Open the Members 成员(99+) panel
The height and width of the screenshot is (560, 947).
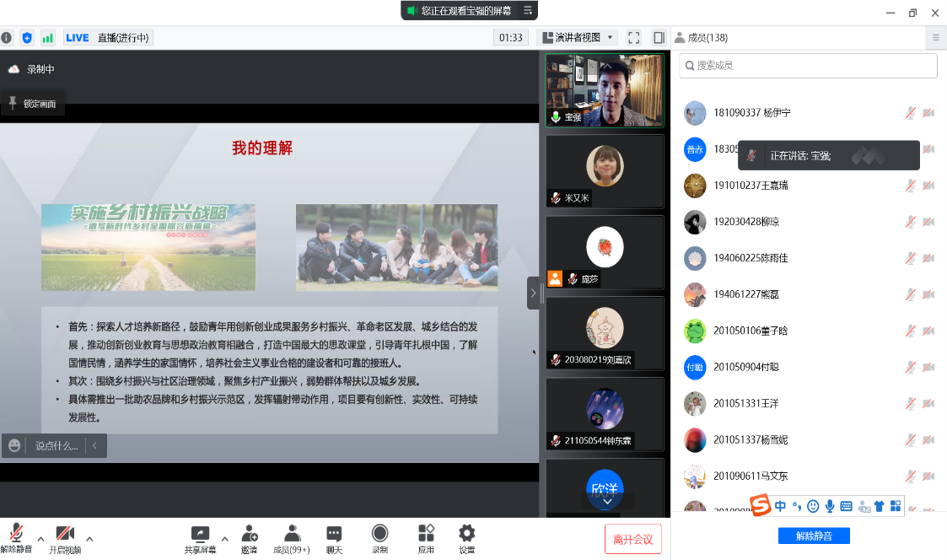pos(292,538)
